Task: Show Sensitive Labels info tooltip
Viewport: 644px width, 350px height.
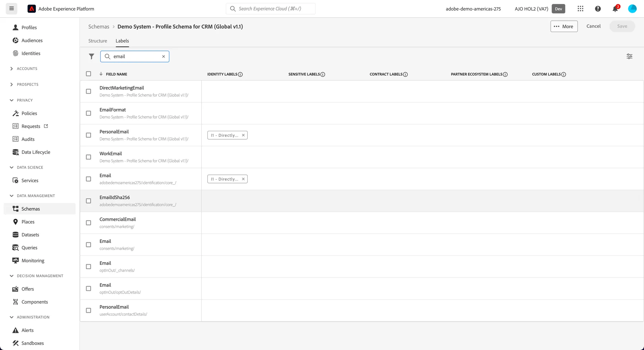Action: pos(323,74)
